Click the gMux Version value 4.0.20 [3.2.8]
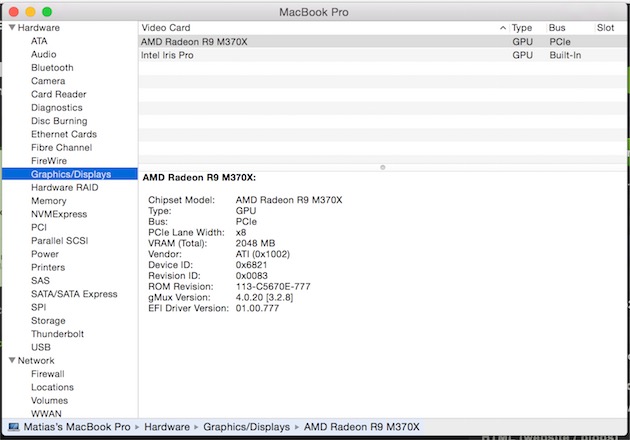 click(264, 297)
